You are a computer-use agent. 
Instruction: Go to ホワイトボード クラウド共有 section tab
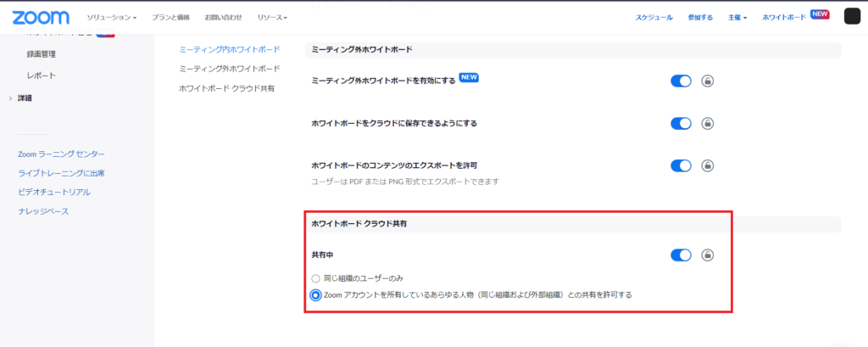click(226, 87)
